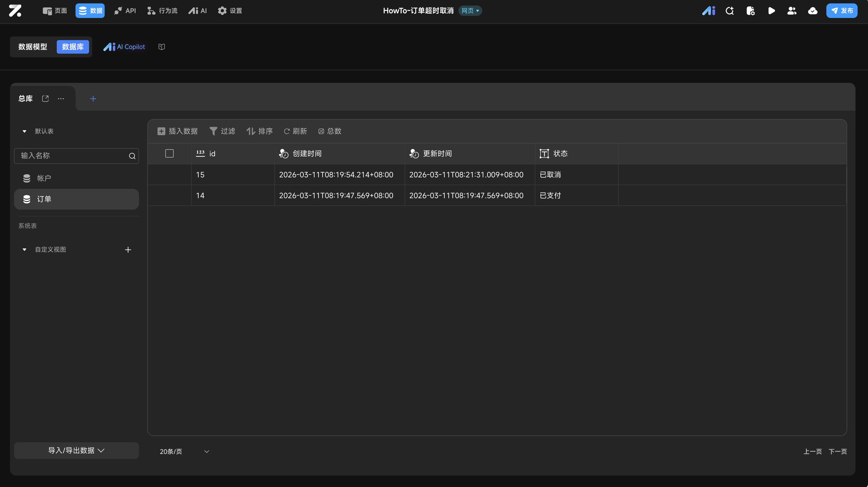Select the 帐户 table in sidebar
Screen dimensions: 868x487
[44, 178]
